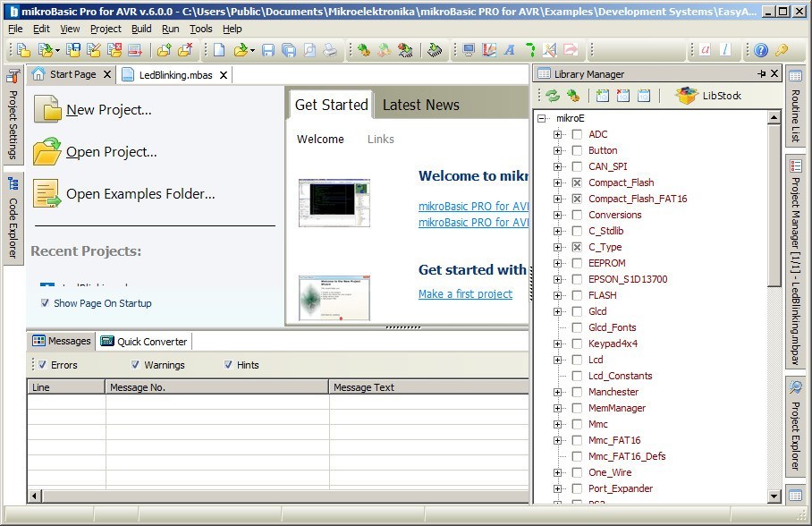Click the Open Examples Folder... link
The image size is (812, 526).
(x=140, y=194)
